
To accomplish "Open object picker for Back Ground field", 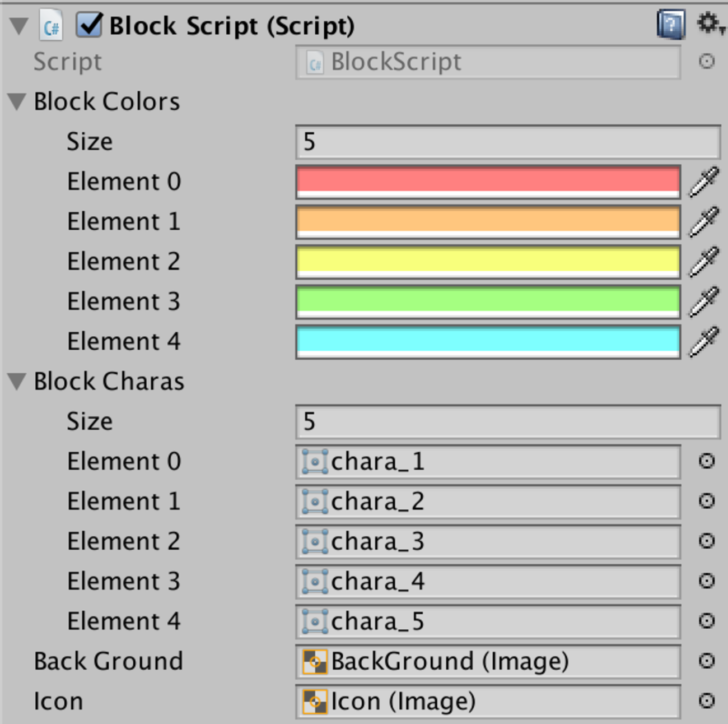I will coord(707,661).
